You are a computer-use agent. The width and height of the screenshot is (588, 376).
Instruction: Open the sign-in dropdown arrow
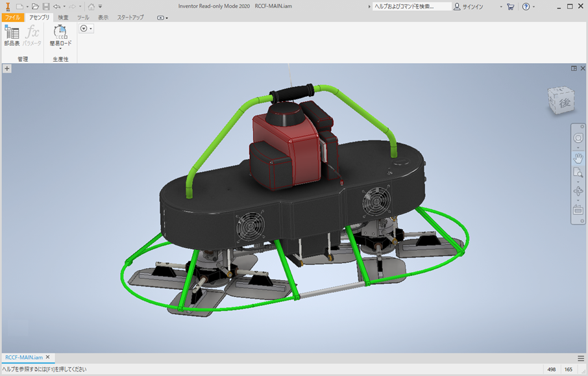[x=501, y=6]
